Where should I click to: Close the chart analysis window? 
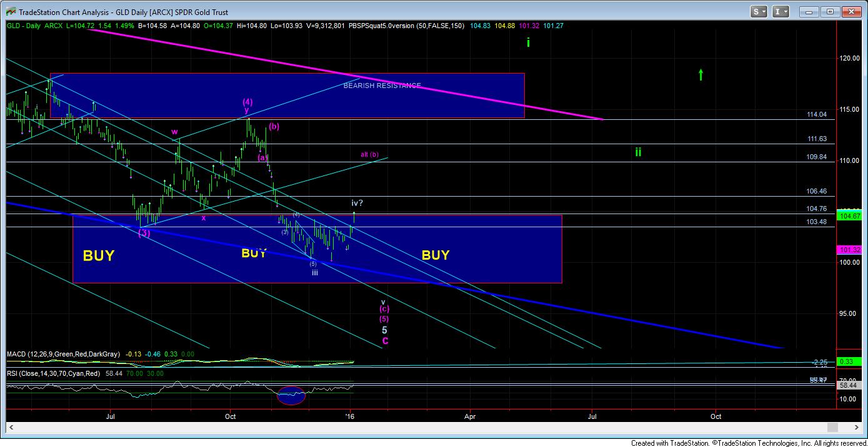click(850, 11)
